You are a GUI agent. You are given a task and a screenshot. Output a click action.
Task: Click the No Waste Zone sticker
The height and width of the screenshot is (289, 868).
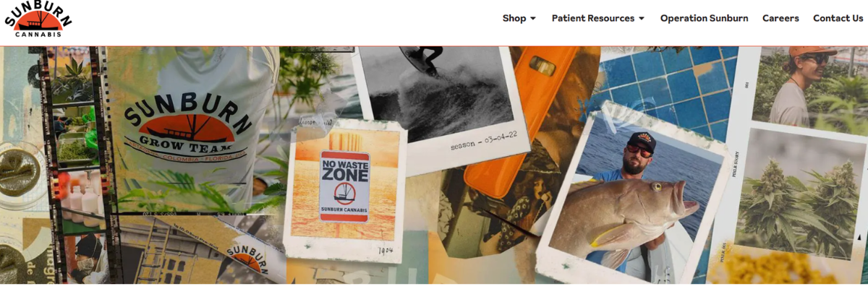345,186
